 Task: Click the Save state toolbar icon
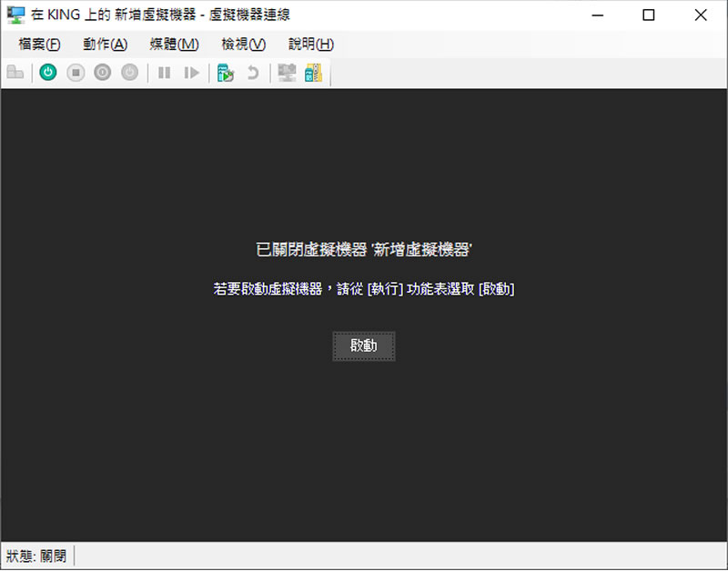(129, 73)
